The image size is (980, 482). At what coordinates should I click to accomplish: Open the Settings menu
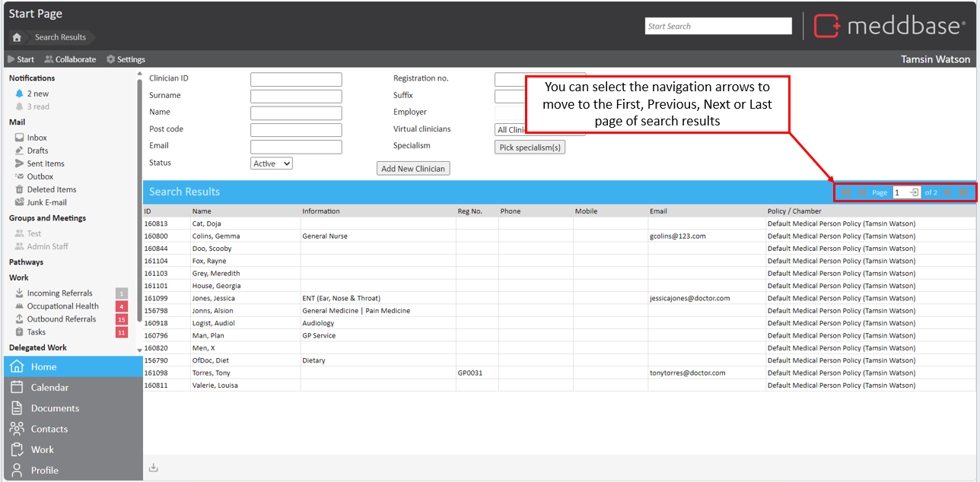126,59
